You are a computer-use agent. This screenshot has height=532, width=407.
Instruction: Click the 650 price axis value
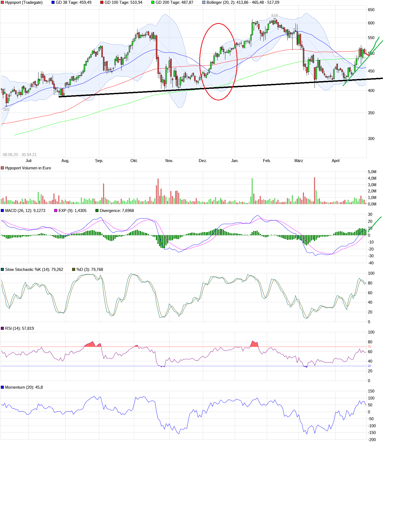click(x=371, y=10)
